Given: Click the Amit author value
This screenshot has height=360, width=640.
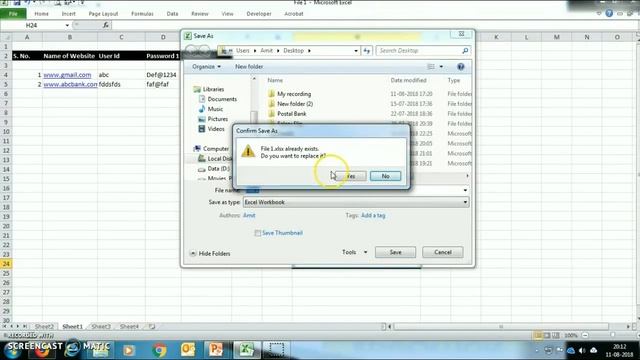Looking at the screenshot, I should tap(249, 215).
